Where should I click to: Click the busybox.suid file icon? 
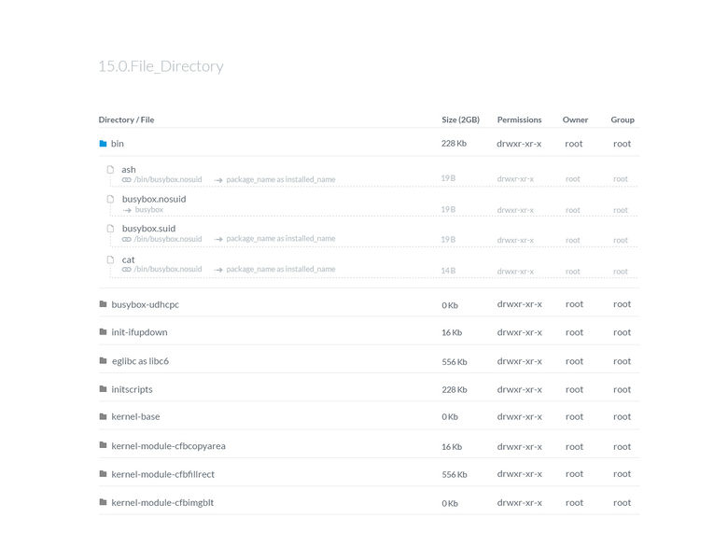pyautogui.click(x=110, y=229)
